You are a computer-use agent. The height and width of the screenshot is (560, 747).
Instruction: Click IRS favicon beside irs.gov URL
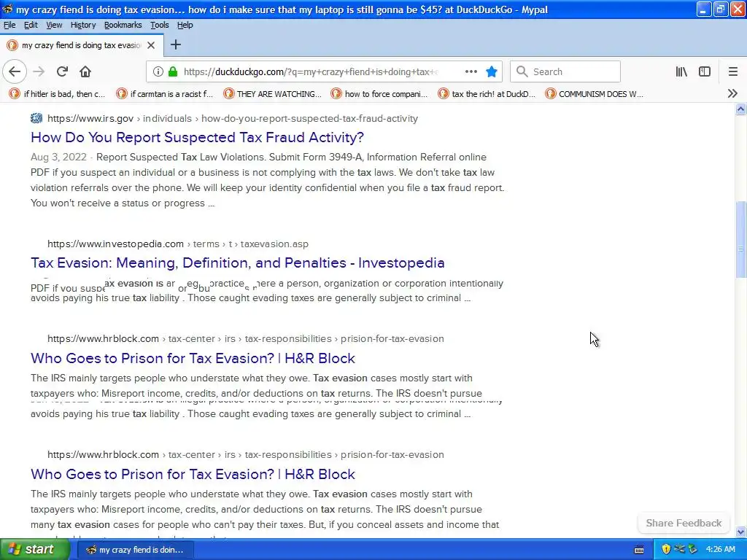(36, 118)
